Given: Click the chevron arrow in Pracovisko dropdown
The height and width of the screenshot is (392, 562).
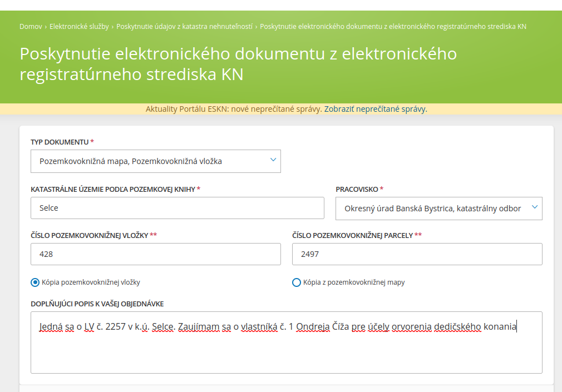Looking at the screenshot, I should (535, 207).
